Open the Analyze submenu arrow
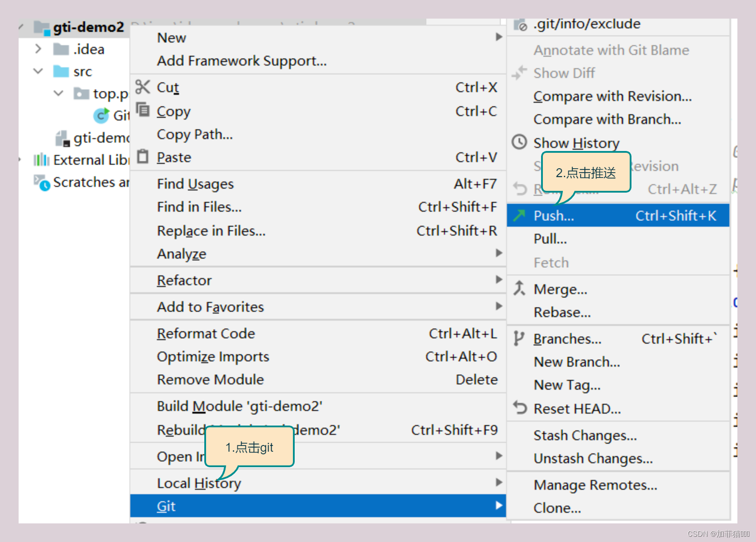The image size is (756, 542). pos(499,253)
